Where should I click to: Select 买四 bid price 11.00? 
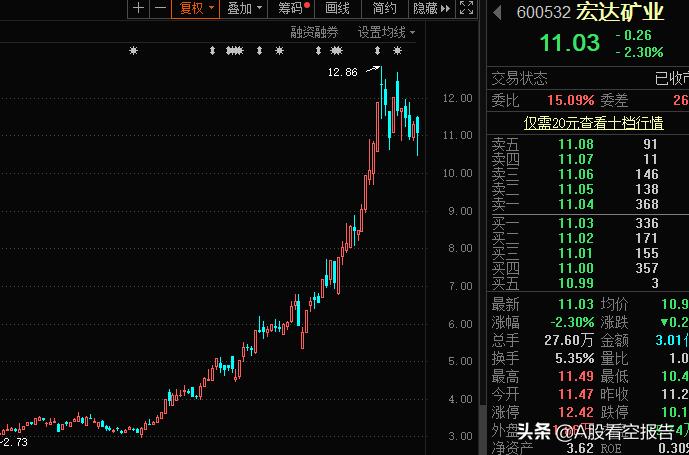point(576,268)
